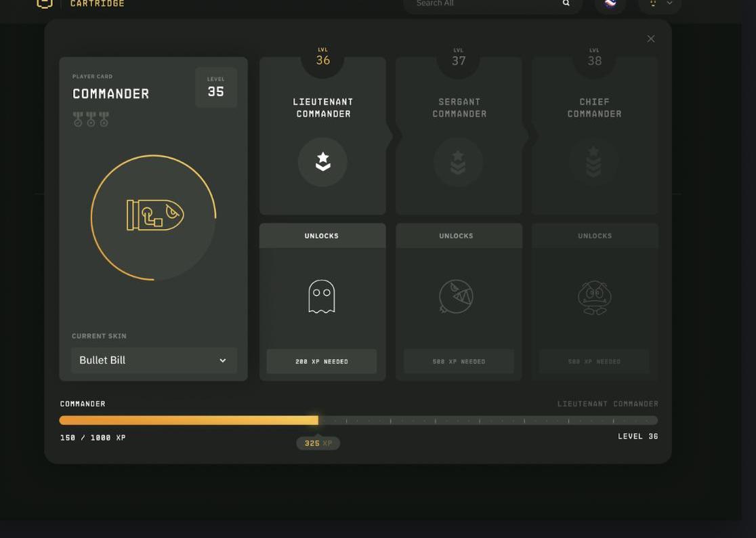The width and height of the screenshot is (756, 538).
Task: Open the Current Skin dropdown
Action: pos(154,360)
